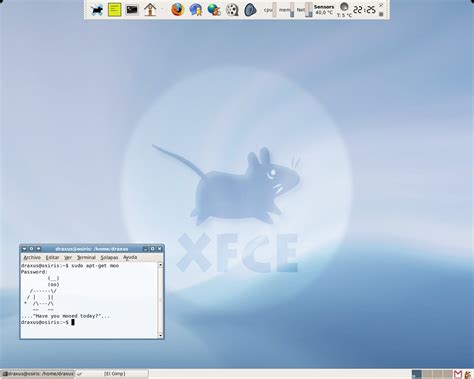The image size is (474, 379).
Task: Minimize the terminal window
Action: (145, 249)
